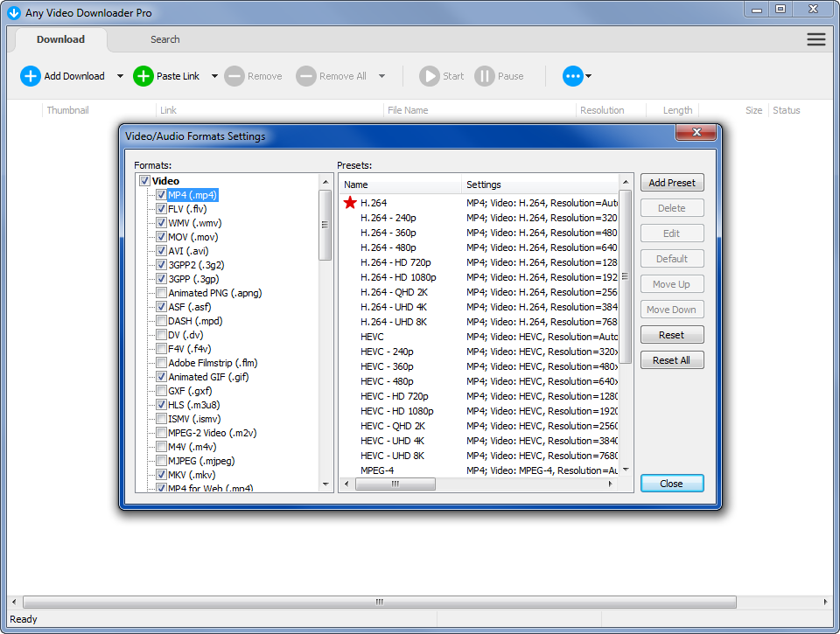Open the hamburger main menu
The image size is (840, 634).
click(815, 39)
